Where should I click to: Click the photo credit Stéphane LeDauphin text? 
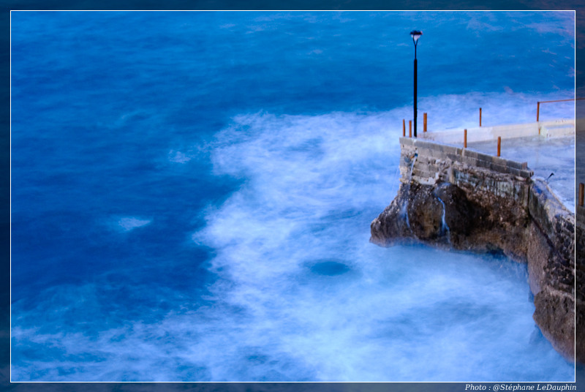click(520, 387)
